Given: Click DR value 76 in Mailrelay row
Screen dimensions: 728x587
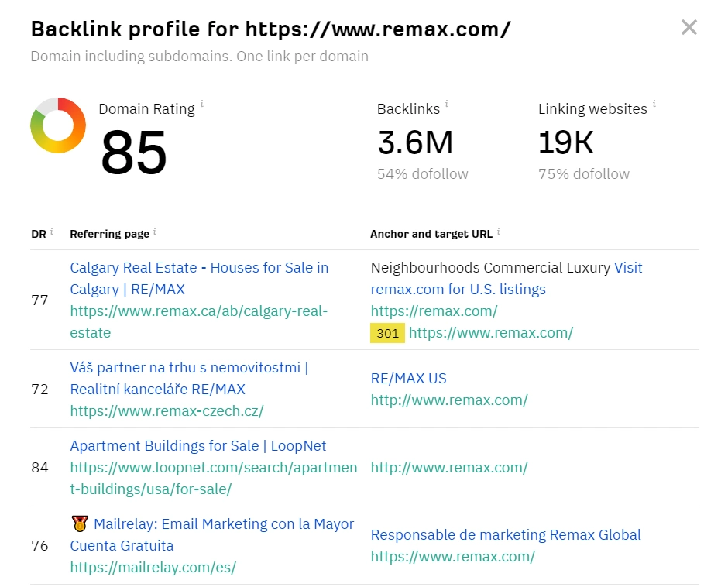Looking at the screenshot, I should pos(39,546).
